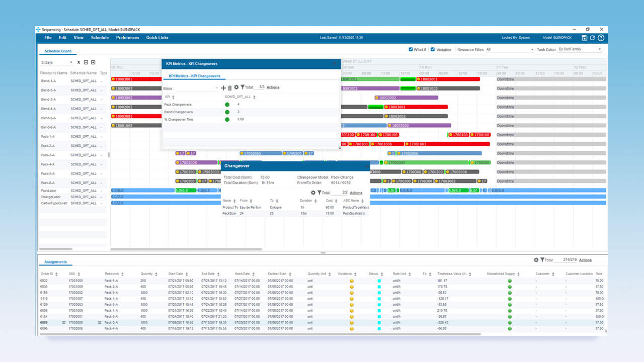Click the save icon in header
Viewport: 644px width, 362px height.
pyautogui.click(x=584, y=38)
